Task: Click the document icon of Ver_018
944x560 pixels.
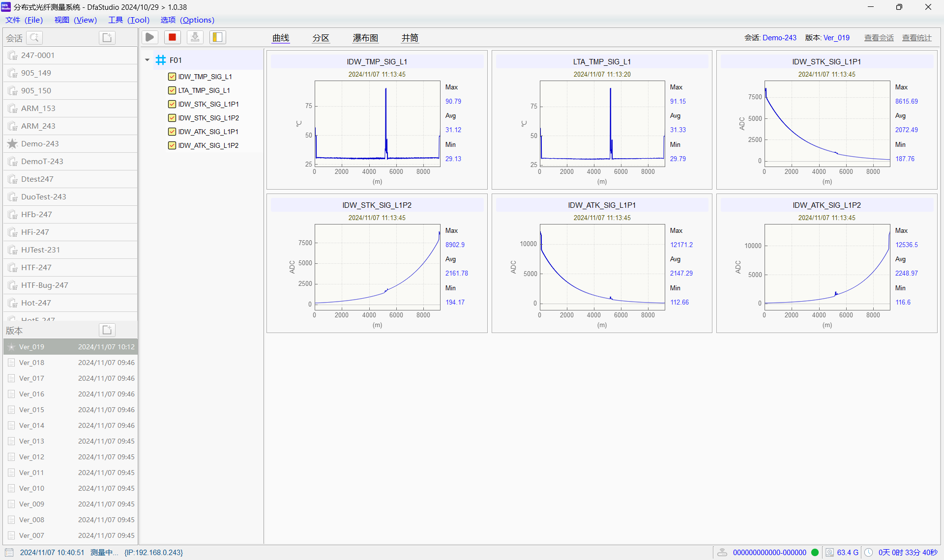Action: point(12,363)
